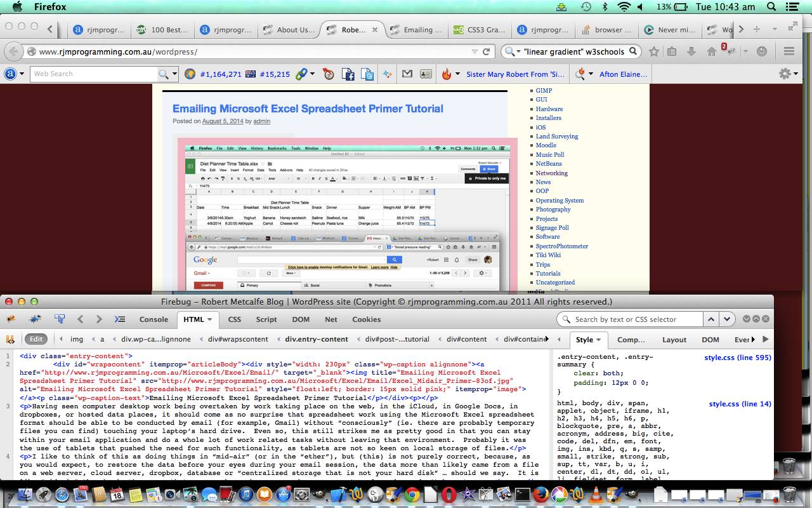Click the Wi-Fi icon in menu bar
The width and height of the screenshot is (812, 508).
coord(624,7)
